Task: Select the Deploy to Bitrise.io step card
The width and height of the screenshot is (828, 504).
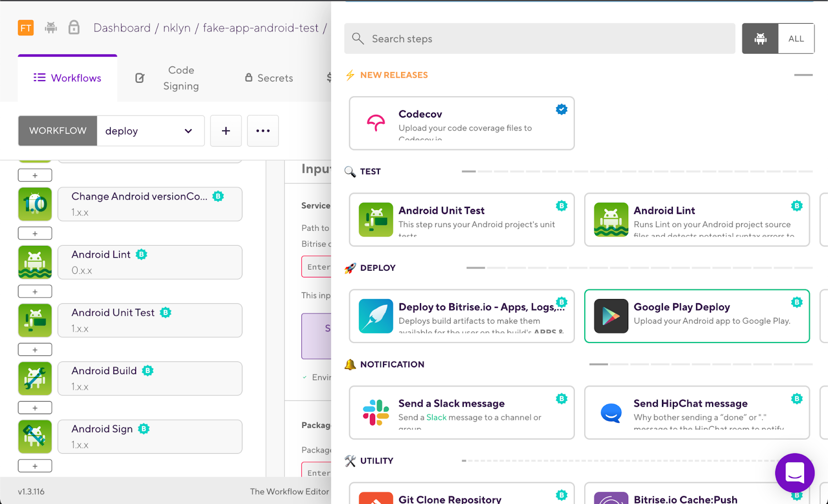Action: click(x=462, y=316)
